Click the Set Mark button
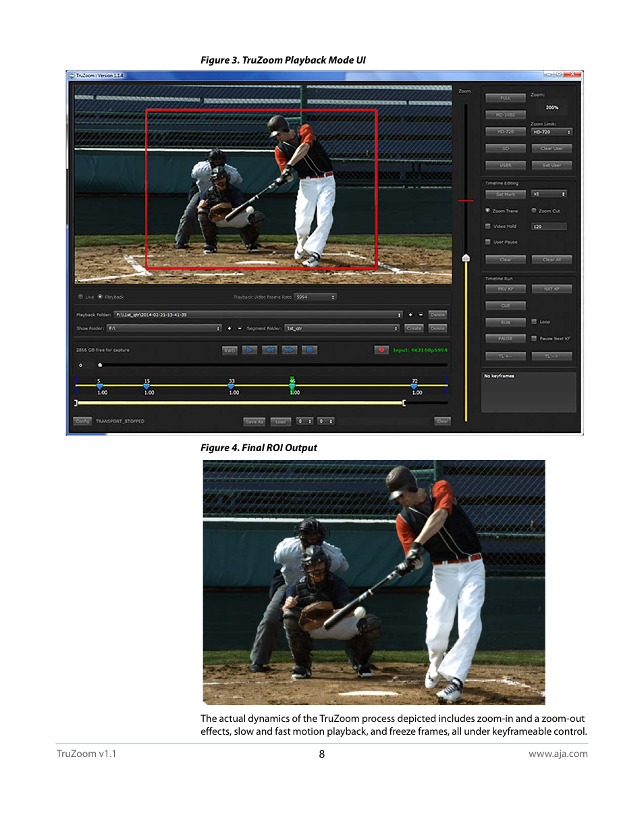The image size is (644, 834). coord(506,194)
